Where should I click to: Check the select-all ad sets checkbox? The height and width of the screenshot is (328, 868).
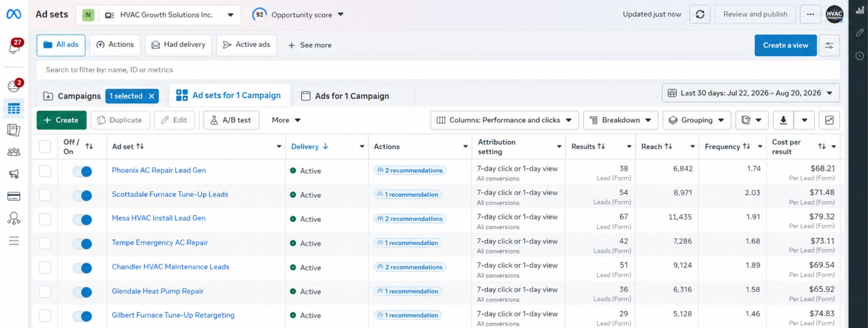pos(45,147)
